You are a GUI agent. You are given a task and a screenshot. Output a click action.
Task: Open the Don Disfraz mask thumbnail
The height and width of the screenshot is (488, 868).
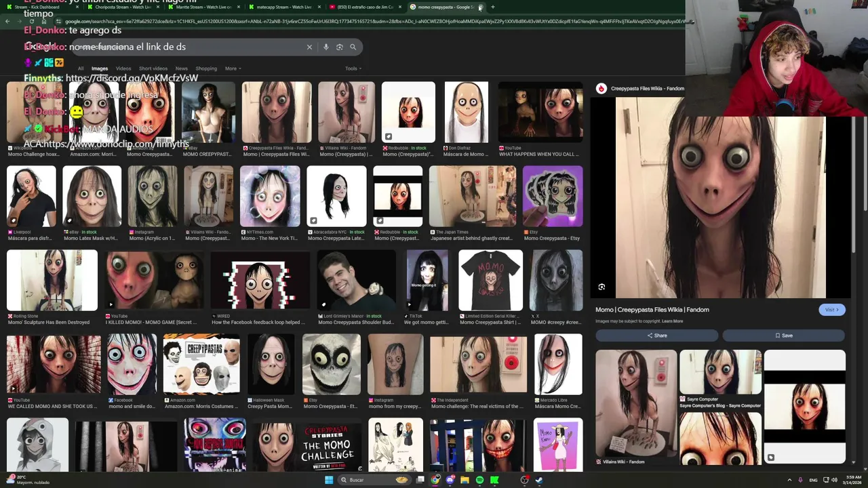(466, 113)
